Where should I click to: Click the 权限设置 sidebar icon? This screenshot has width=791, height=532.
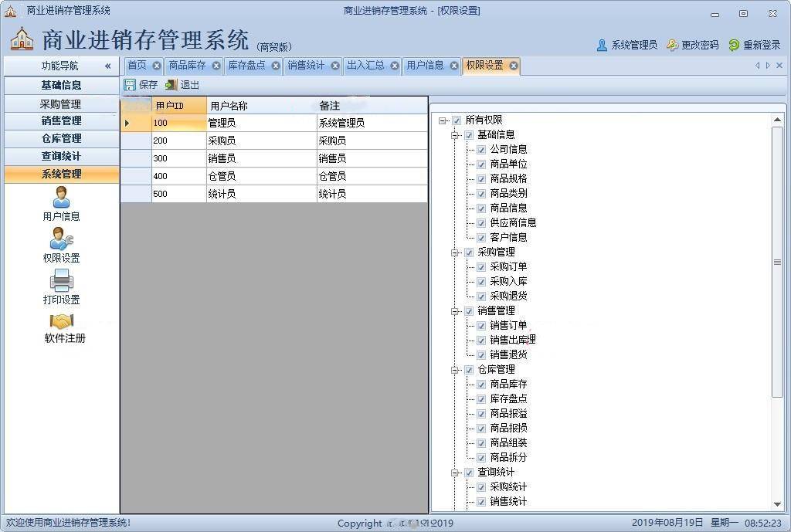[x=61, y=239]
